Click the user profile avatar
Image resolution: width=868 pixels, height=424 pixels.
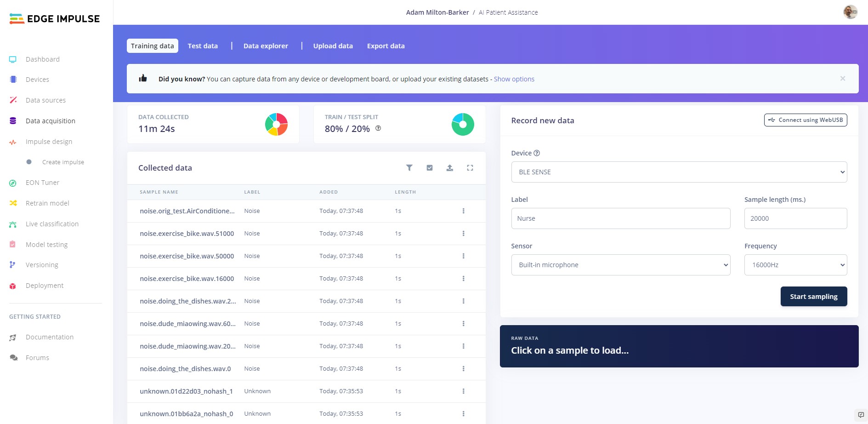click(850, 12)
